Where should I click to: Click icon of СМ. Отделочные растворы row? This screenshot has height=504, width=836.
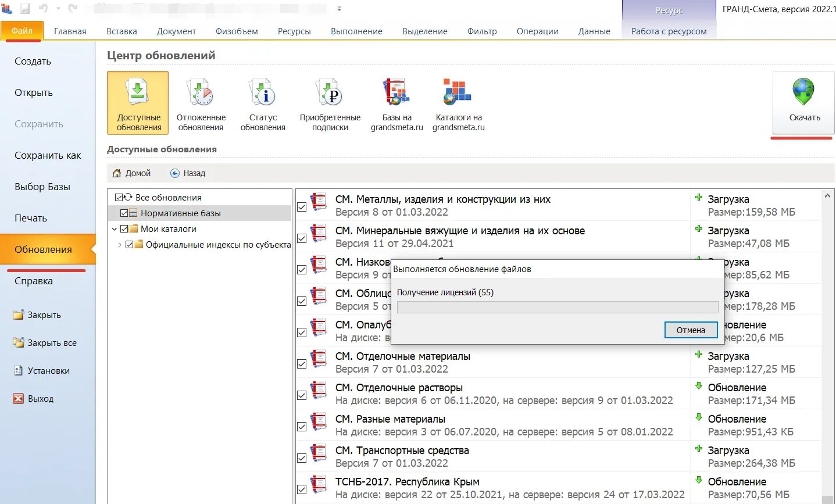pyautogui.click(x=319, y=391)
